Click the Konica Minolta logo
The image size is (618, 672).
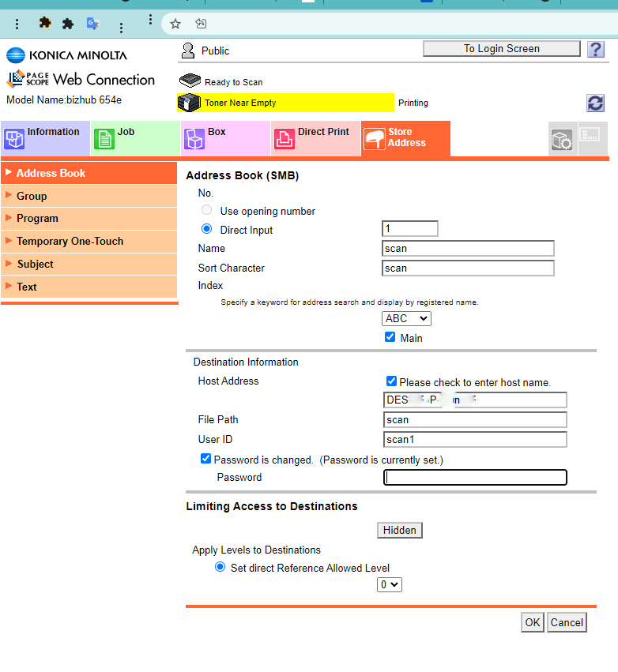[x=67, y=55]
